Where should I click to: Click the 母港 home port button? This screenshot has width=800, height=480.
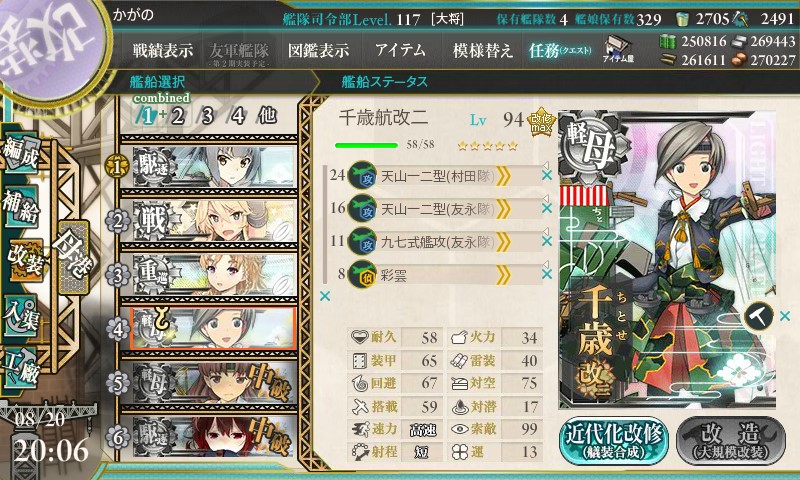(x=74, y=257)
